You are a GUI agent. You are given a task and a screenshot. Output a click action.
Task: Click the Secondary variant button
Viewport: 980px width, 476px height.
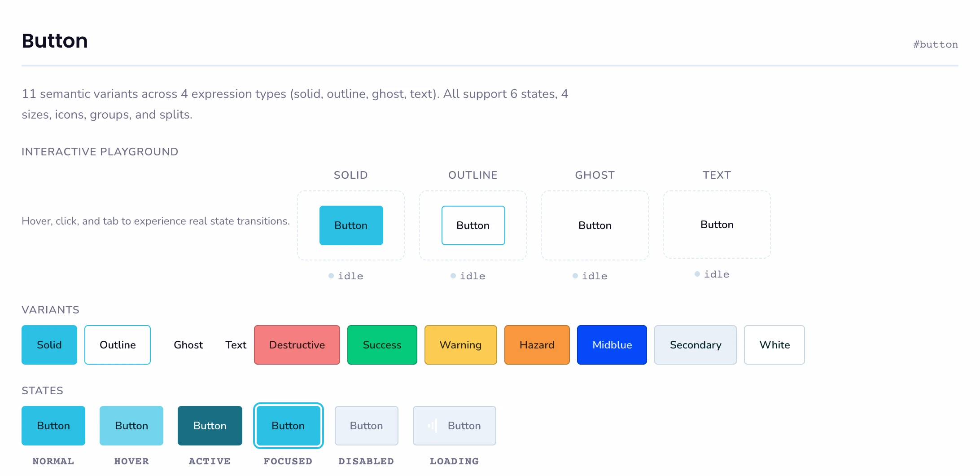point(696,345)
